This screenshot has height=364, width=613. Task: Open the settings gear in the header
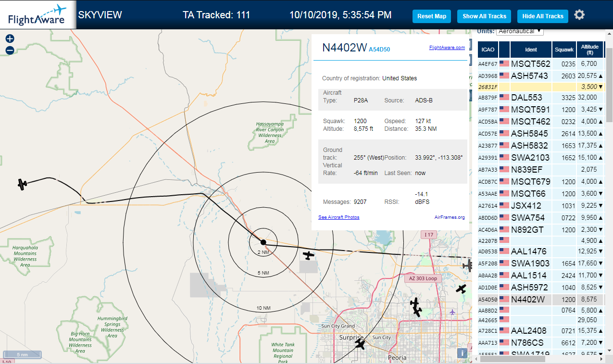pyautogui.click(x=579, y=15)
